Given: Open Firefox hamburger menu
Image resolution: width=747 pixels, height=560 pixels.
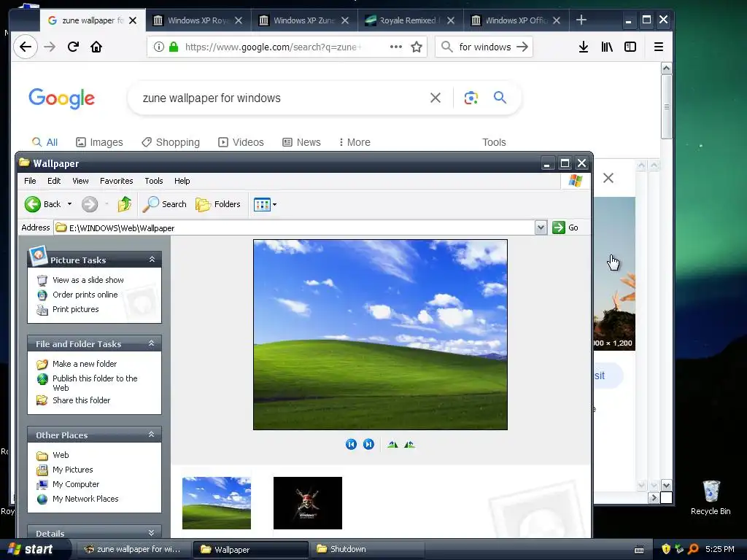Looking at the screenshot, I should [x=659, y=47].
